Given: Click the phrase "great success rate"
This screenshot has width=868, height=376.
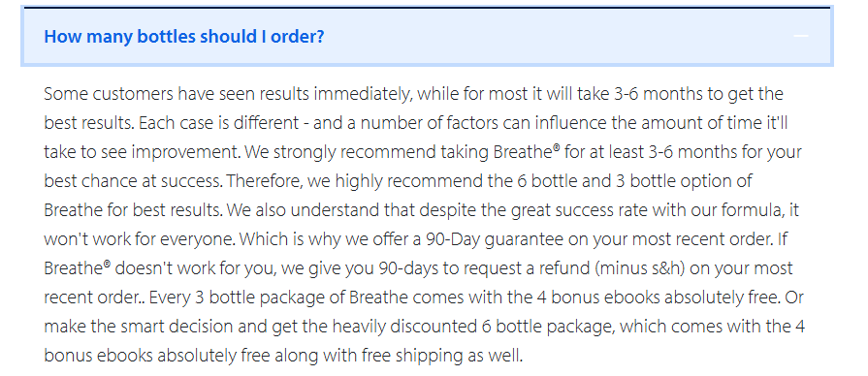Looking at the screenshot, I should pyautogui.click(x=580, y=210).
